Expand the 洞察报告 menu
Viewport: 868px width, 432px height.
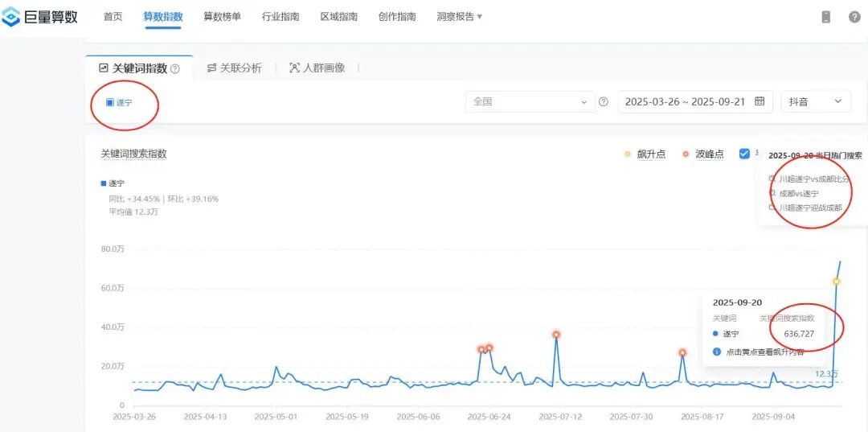coord(460,17)
